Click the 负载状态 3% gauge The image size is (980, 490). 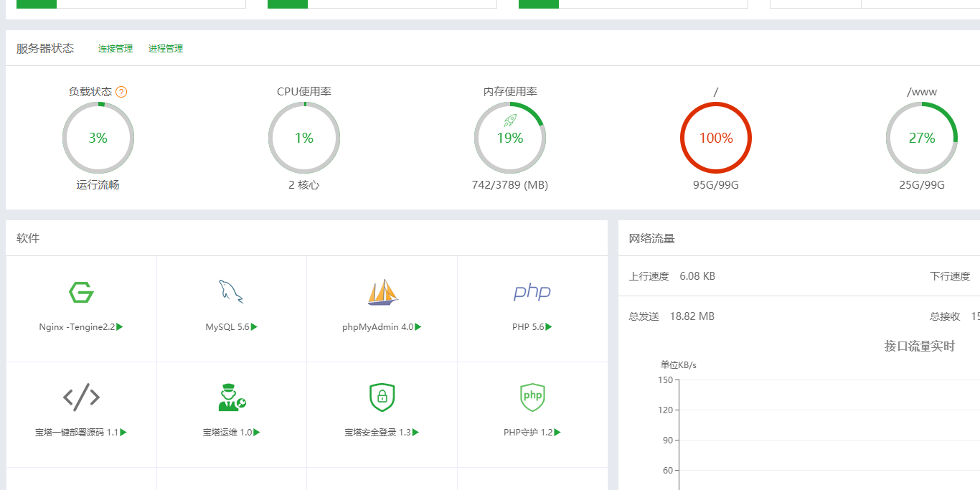click(x=98, y=138)
